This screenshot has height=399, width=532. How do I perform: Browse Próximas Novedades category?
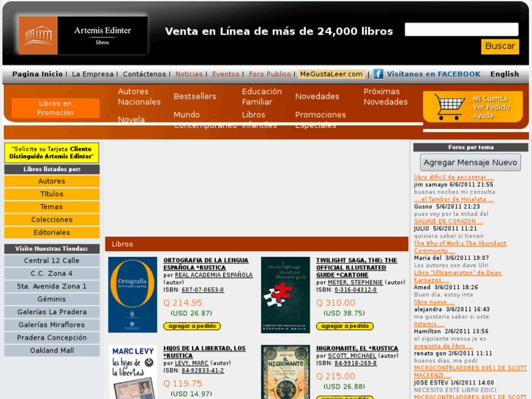pos(386,97)
